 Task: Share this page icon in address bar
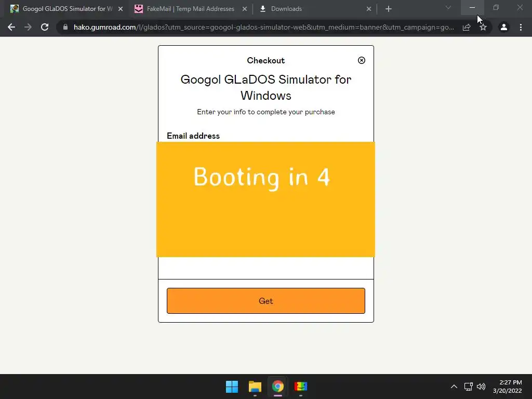467,27
